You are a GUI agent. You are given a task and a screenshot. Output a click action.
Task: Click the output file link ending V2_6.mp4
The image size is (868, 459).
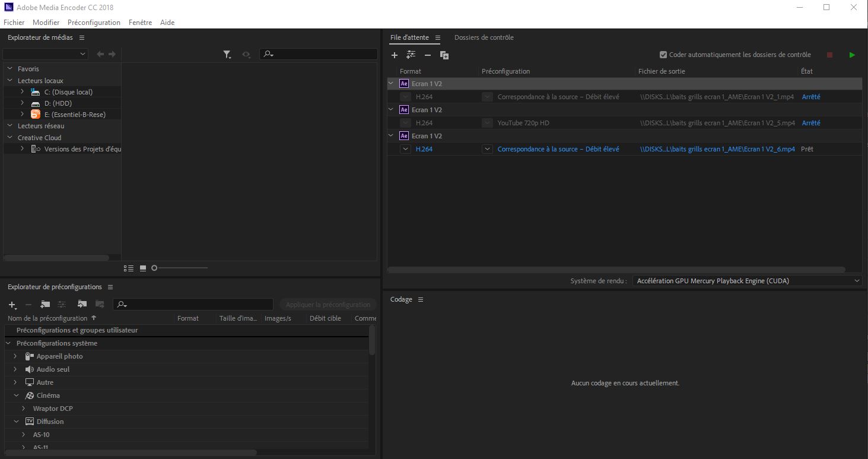point(717,149)
